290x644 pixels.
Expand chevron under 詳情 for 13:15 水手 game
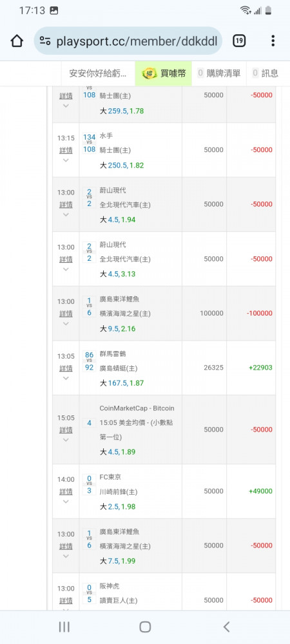point(66,160)
